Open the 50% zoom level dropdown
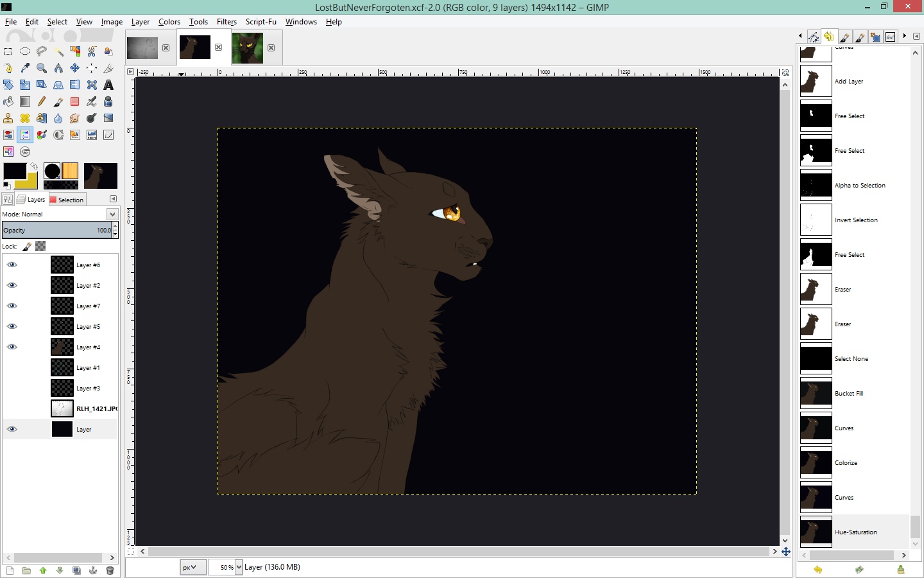The image size is (924, 578). coord(239,567)
